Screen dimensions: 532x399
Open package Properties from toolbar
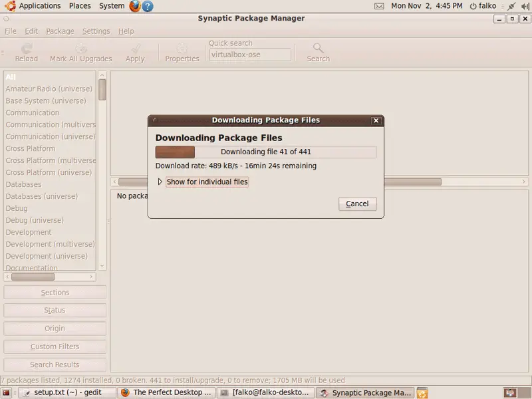point(182,53)
